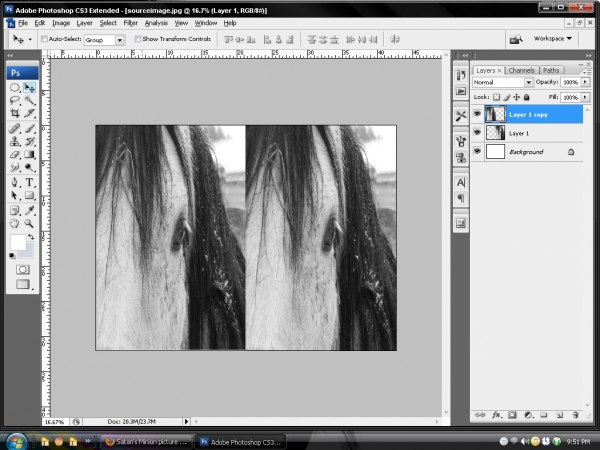The height and width of the screenshot is (450, 600).
Task: Select the Clone Stamp tool
Action: pyautogui.click(x=15, y=142)
